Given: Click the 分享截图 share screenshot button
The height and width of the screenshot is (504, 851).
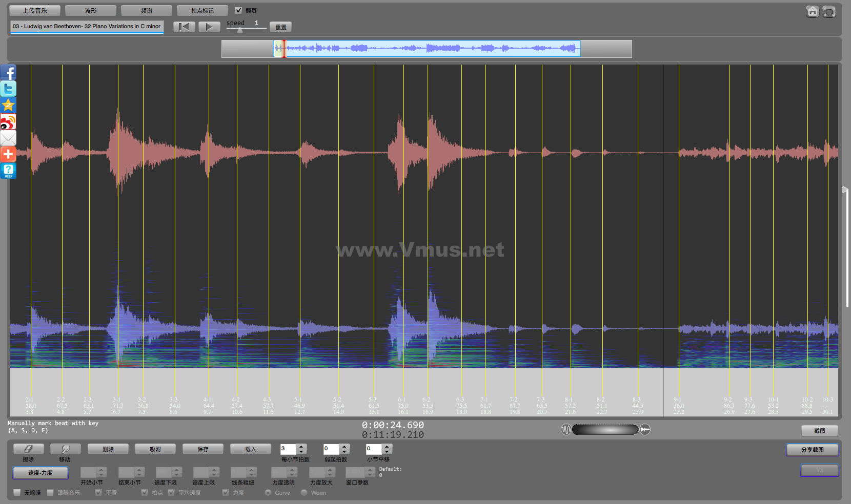Looking at the screenshot, I should pos(813,450).
